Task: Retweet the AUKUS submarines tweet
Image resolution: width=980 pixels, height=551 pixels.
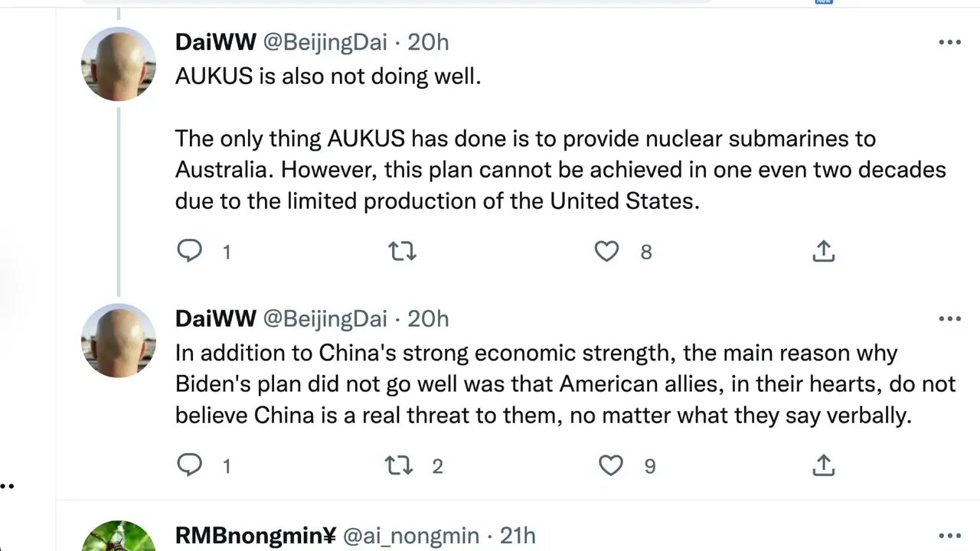Action: 402,251
